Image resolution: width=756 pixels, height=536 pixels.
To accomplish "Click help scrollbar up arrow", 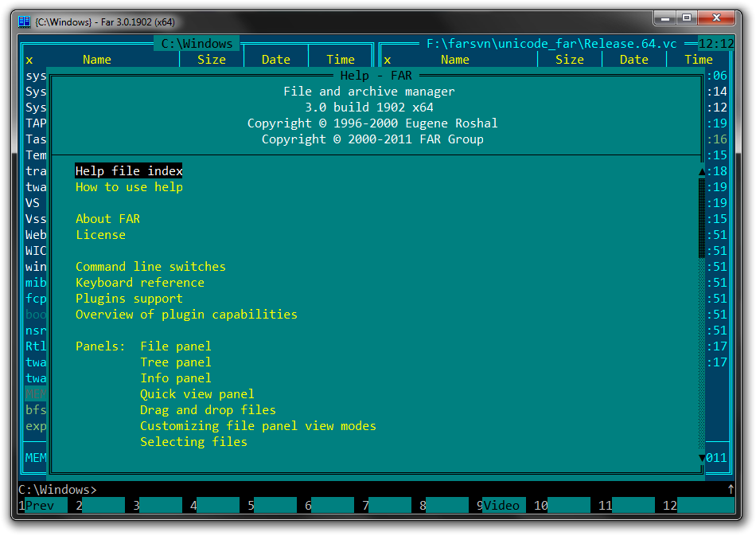I will coord(702,171).
